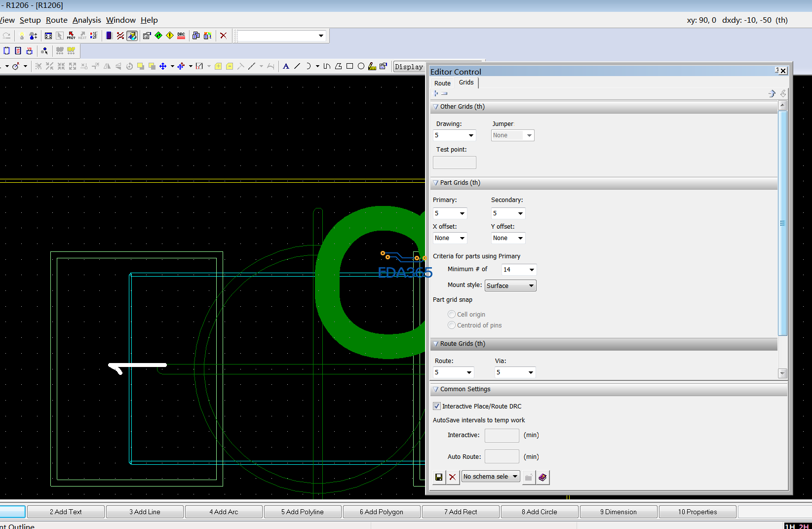Click the PREV view toolbar icon
The image size is (812, 529).
71,36
